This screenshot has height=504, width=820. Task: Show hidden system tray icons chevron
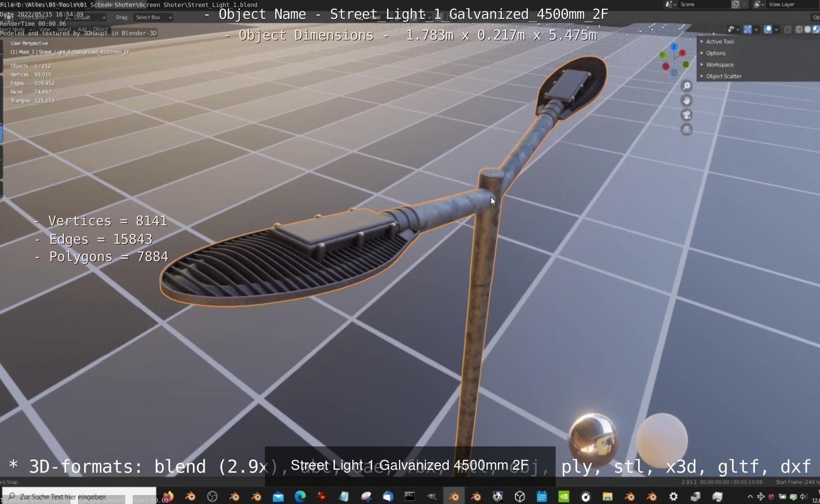(750, 497)
